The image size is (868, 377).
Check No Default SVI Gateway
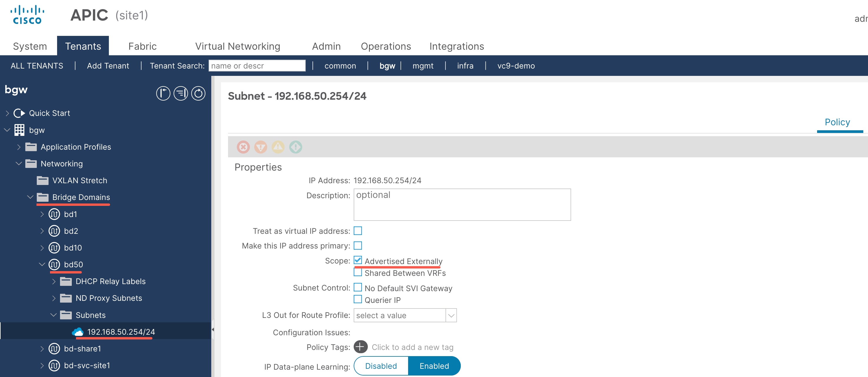click(358, 287)
